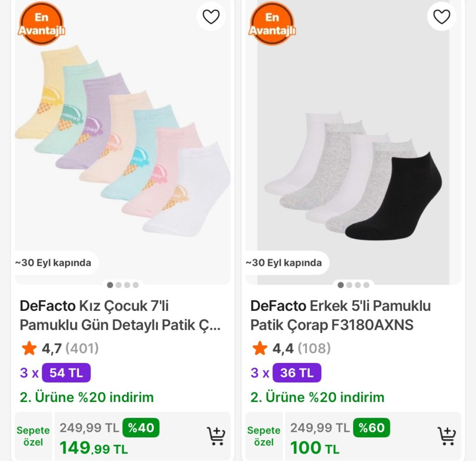Tap the orange rating star of 4,4 product
Image resolution: width=476 pixels, height=461 pixels.
[259, 348]
